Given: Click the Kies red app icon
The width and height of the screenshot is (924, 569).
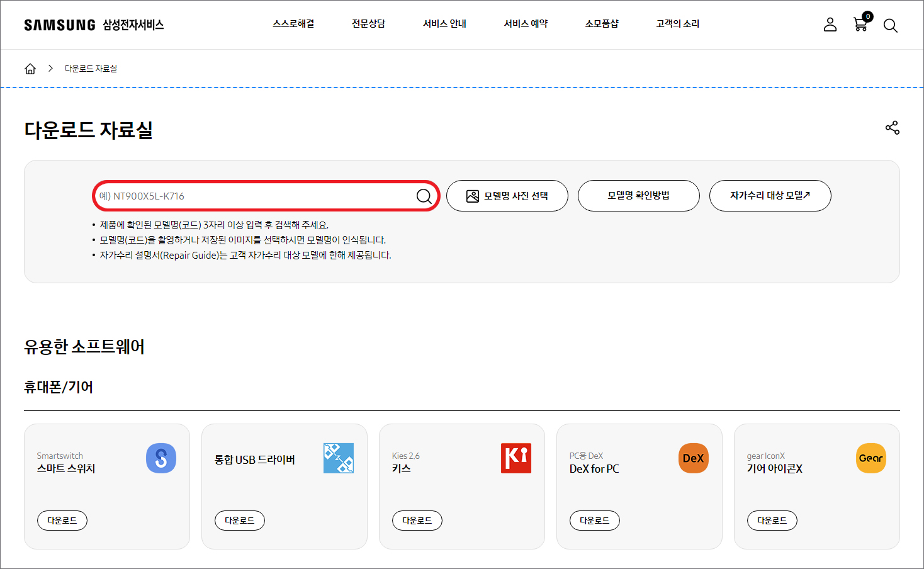Looking at the screenshot, I should [x=516, y=458].
